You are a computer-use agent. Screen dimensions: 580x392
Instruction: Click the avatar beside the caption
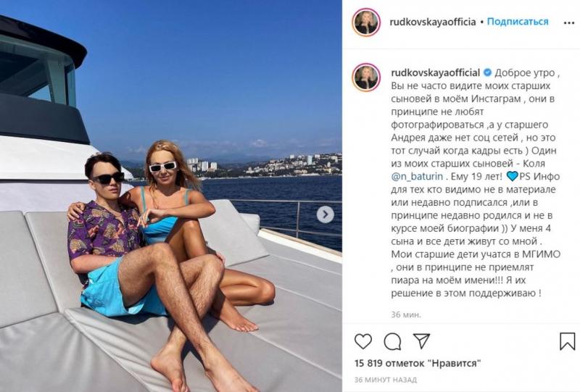pyautogui.click(x=366, y=78)
